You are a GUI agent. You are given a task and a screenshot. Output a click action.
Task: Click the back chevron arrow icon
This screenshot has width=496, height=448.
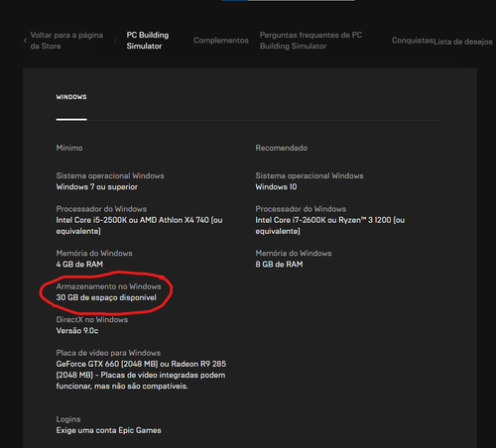[x=25, y=41]
